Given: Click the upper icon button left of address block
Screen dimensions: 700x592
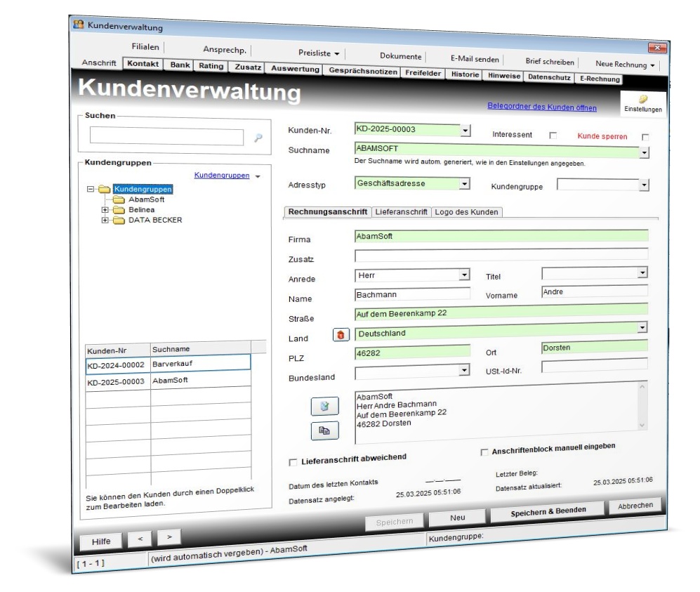Looking at the screenshot, I should pos(324,407).
